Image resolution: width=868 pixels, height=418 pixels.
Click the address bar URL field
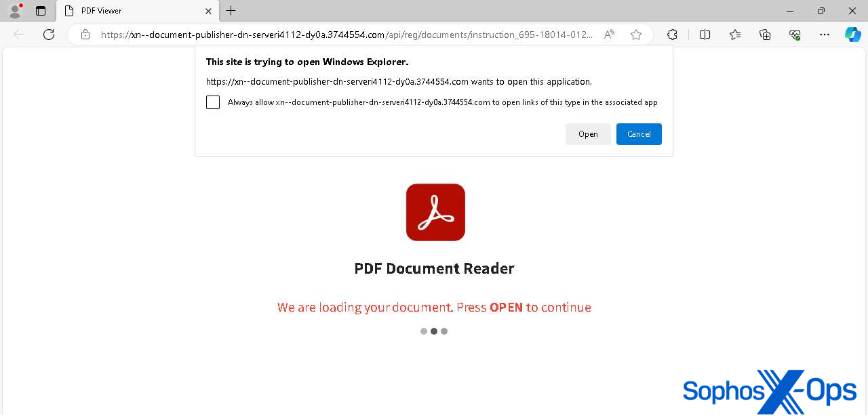[339, 34]
